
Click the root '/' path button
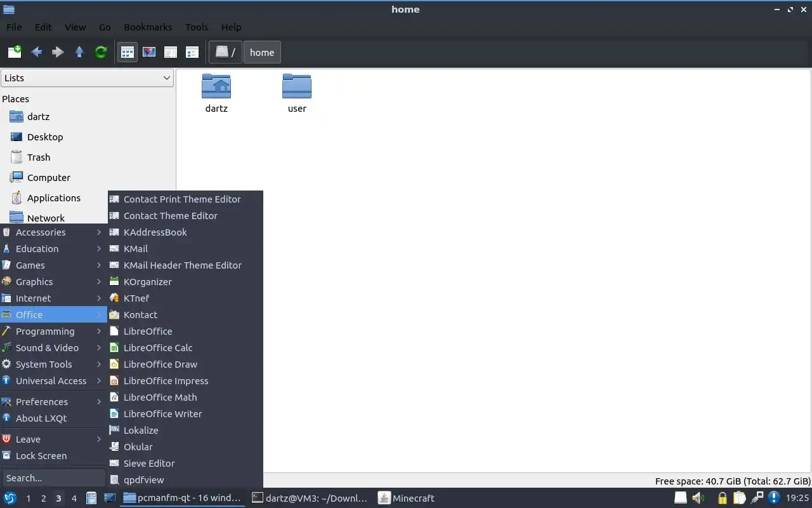point(225,52)
